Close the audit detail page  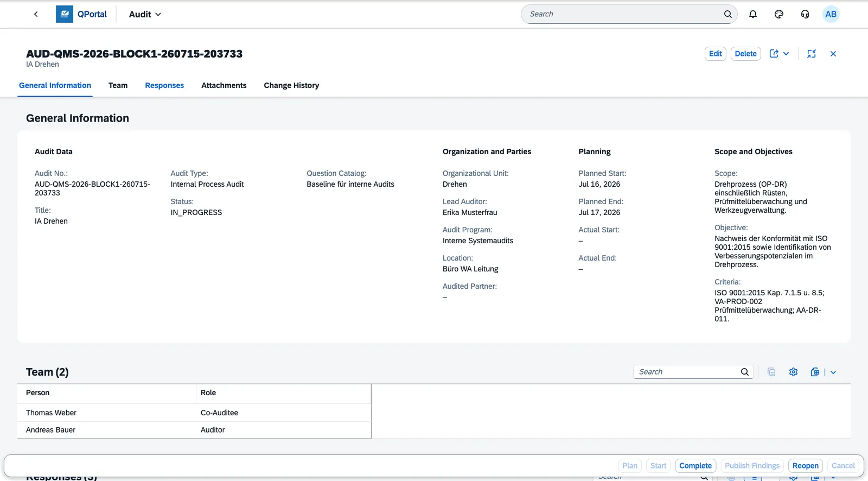(x=833, y=54)
